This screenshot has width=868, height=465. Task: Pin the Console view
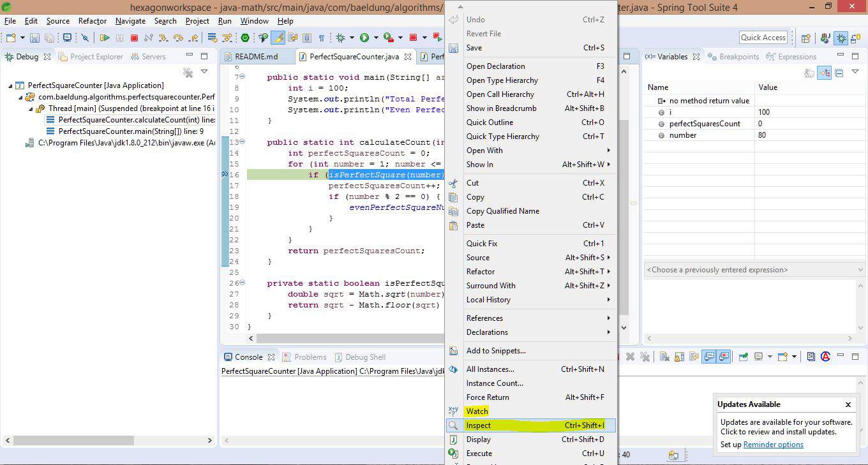744,356
